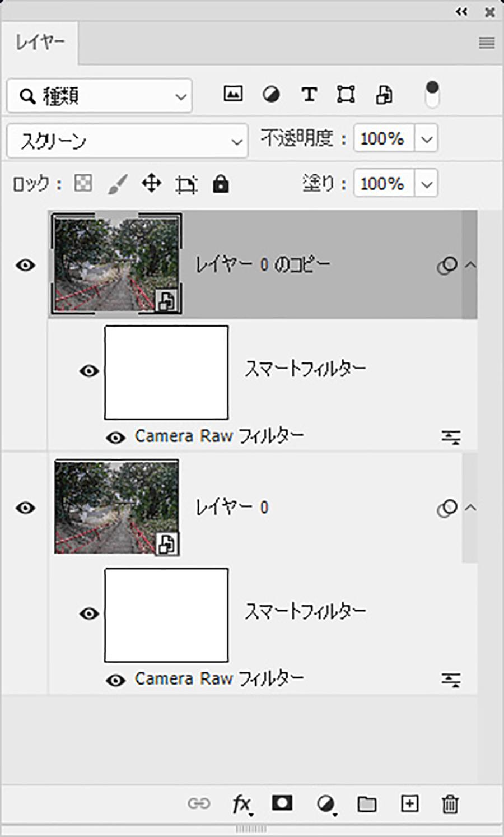
Task: Open the スクリーン blend mode dropdown
Action: coord(127,141)
